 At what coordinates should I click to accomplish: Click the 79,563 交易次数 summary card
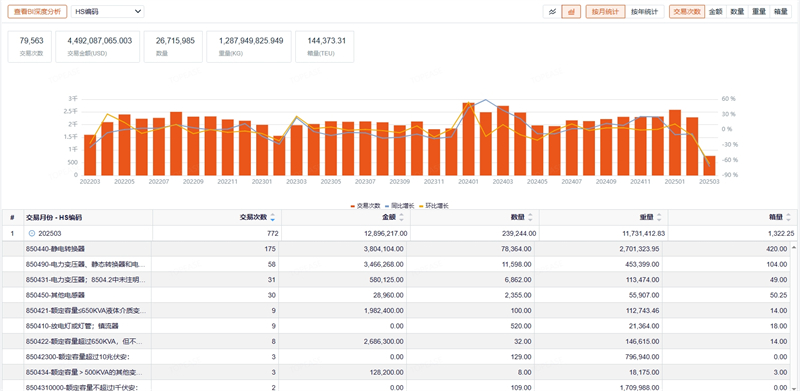[30, 46]
